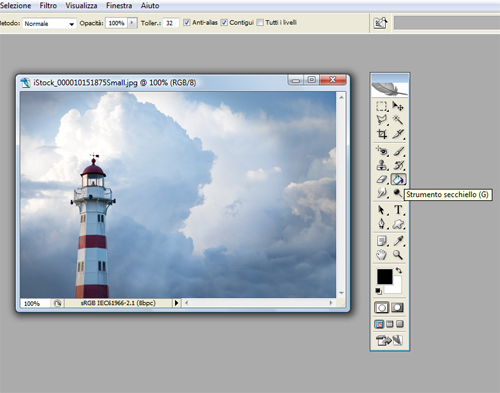
Task: Pick the Hand tool
Action: [382, 255]
